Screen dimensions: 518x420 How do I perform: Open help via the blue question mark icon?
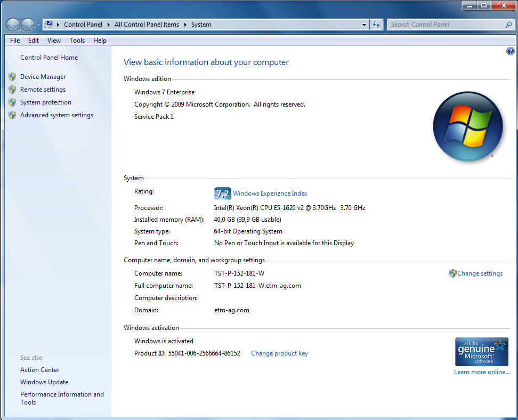[x=510, y=51]
